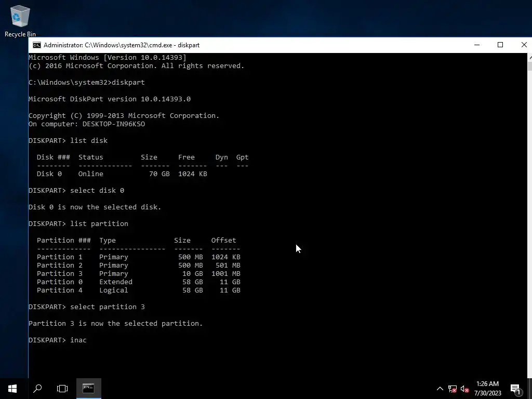Maximize the diskpart command window
Image resolution: width=532 pixels, height=399 pixels.
click(x=500, y=45)
